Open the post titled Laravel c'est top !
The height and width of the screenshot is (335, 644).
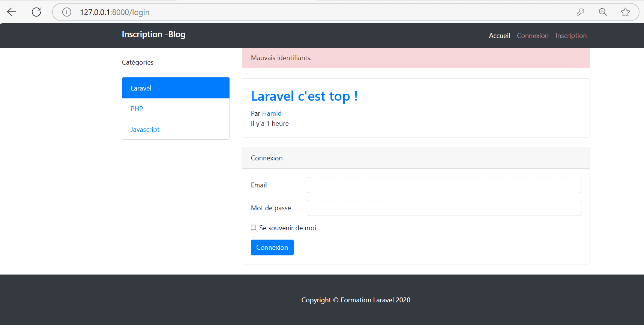(x=304, y=96)
